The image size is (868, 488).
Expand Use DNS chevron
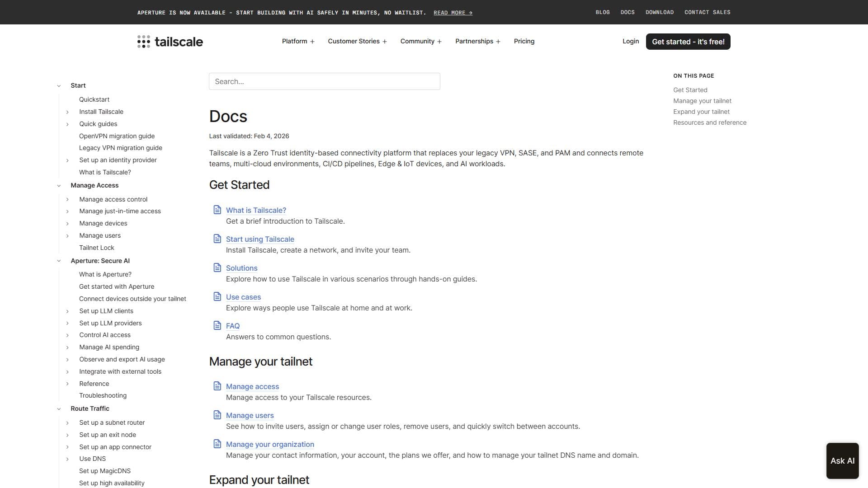click(67, 459)
